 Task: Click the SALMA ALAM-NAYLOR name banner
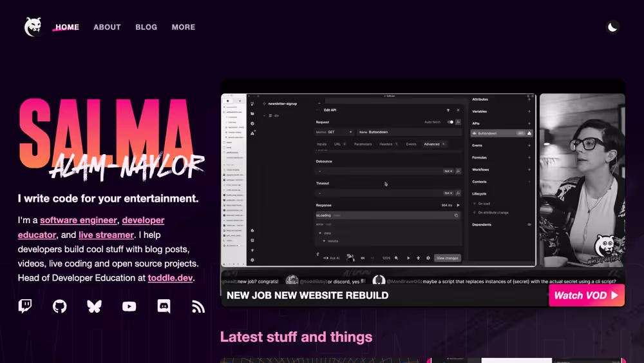tap(111, 140)
